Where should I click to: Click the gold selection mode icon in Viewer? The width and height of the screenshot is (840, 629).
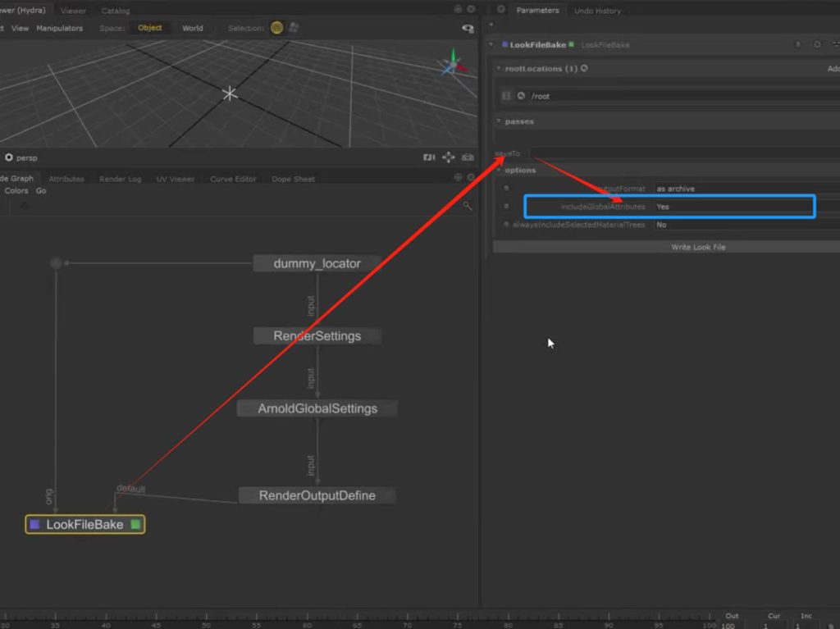tap(277, 28)
